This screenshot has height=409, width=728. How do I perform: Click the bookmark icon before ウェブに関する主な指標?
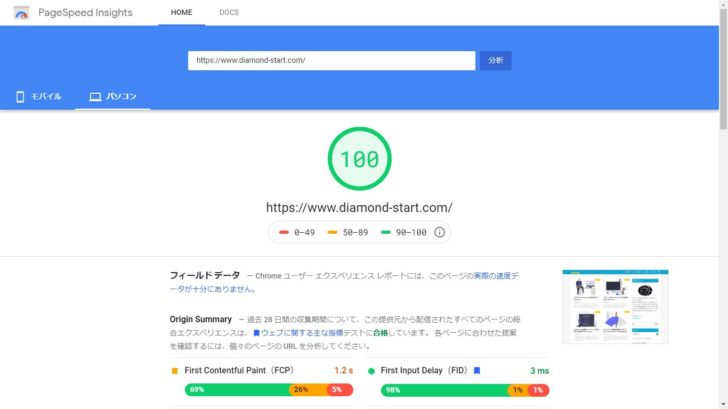[256, 333]
